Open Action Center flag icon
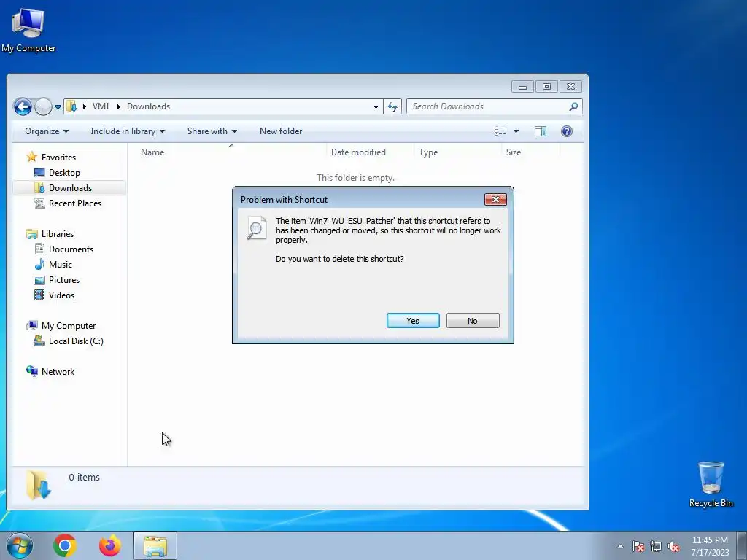This screenshot has height=560, width=747. pyautogui.click(x=638, y=546)
